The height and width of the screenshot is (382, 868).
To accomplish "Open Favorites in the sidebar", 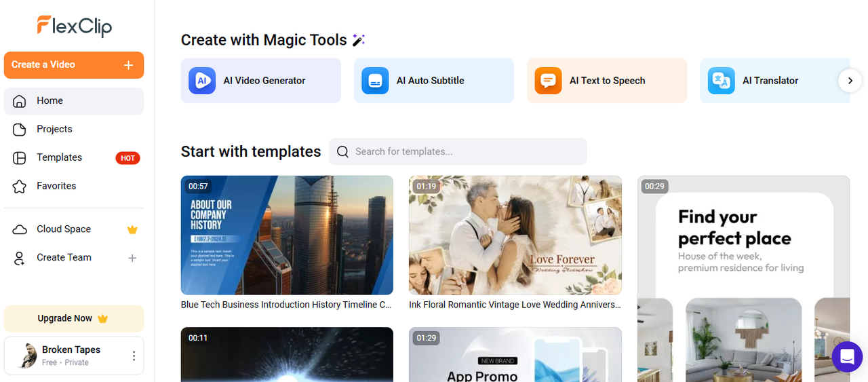I will click(x=74, y=186).
